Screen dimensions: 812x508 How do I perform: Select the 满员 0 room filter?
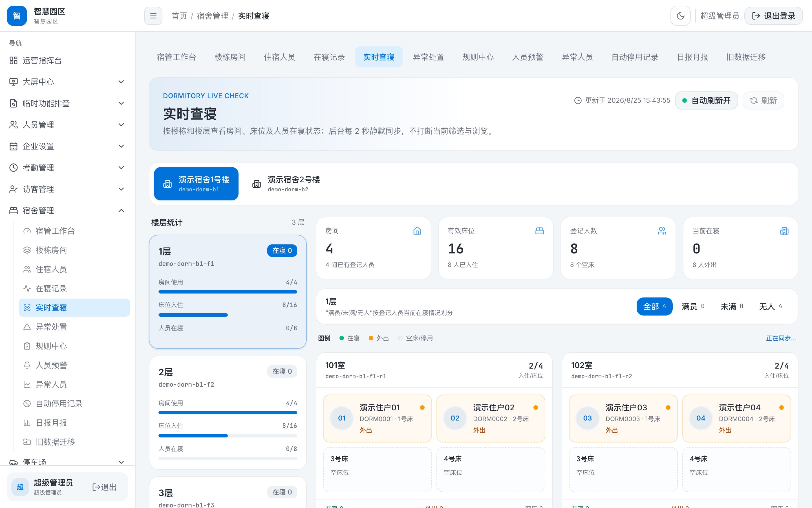point(693,306)
